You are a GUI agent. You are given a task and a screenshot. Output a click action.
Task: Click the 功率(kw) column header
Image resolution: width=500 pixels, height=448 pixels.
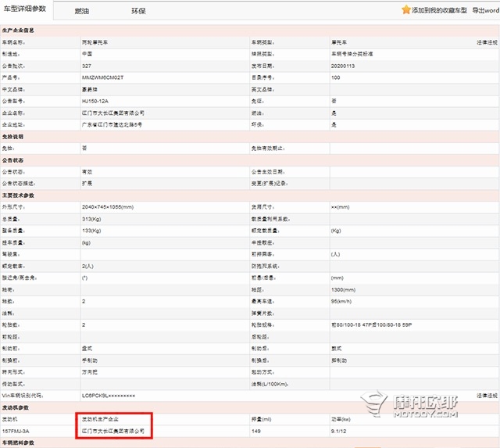pyautogui.click(x=341, y=419)
